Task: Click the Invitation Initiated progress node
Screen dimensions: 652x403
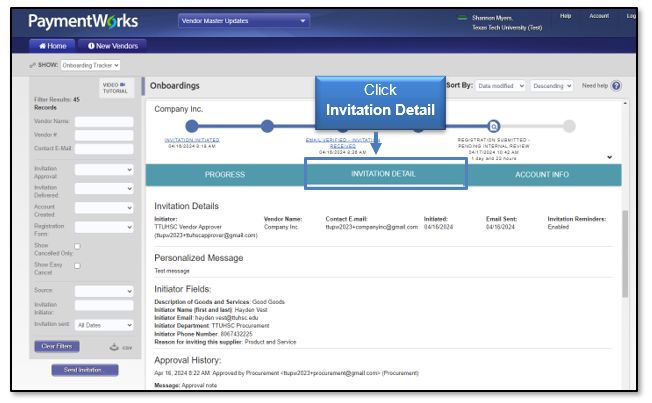Action: (192, 126)
